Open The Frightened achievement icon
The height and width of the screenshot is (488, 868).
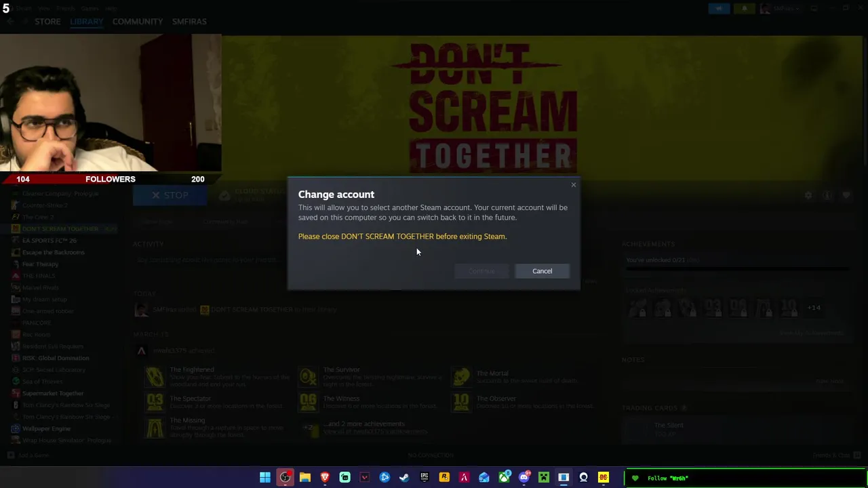tap(155, 376)
